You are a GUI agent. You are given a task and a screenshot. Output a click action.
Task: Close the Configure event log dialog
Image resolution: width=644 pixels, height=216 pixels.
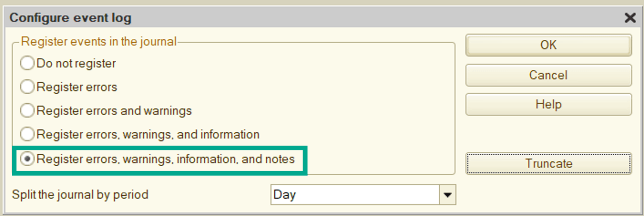click(630, 18)
